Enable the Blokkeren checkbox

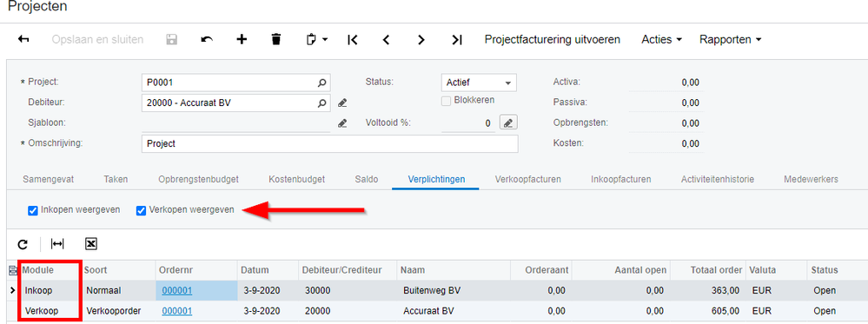[447, 101]
